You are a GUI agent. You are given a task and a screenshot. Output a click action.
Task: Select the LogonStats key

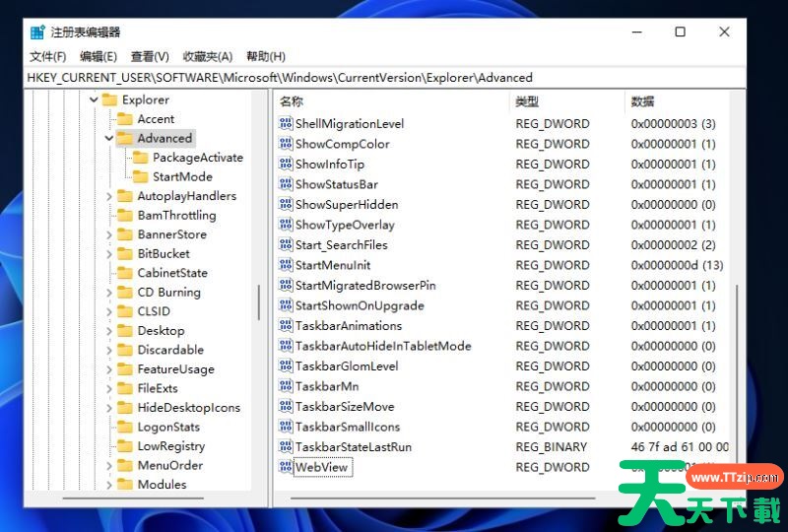click(x=168, y=427)
